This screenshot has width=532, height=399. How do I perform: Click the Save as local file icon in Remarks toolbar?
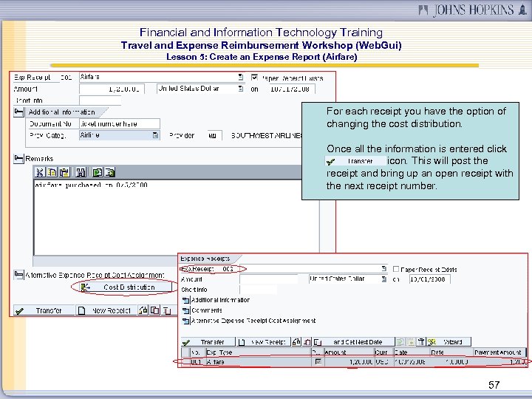tap(109, 172)
